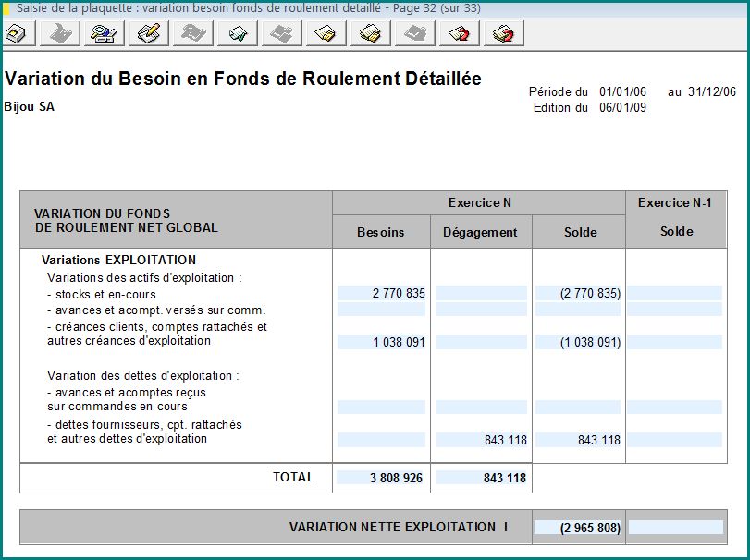Click the stocks et en-cours Exercice N-1 field
The image size is (750, 560).
(x=674, y=293)
